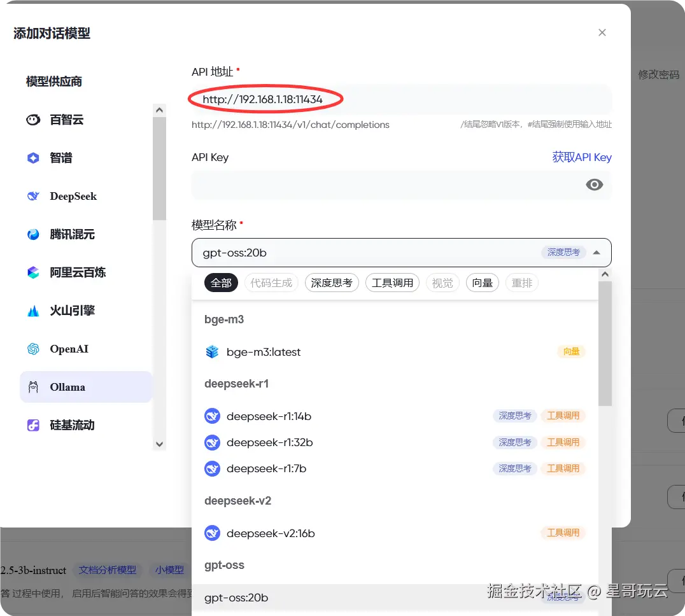Click the 修改密码 link in background page

click(658, 74)
